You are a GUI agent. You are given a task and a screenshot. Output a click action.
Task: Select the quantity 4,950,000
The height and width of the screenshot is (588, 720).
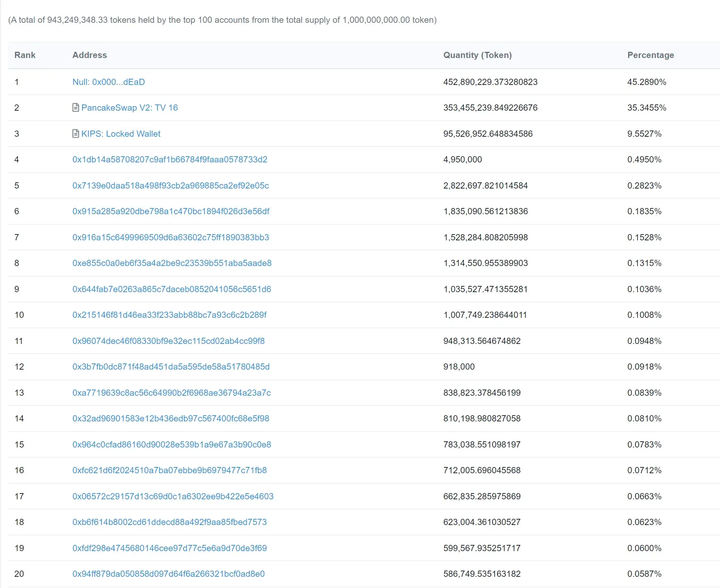coord(463,160)
